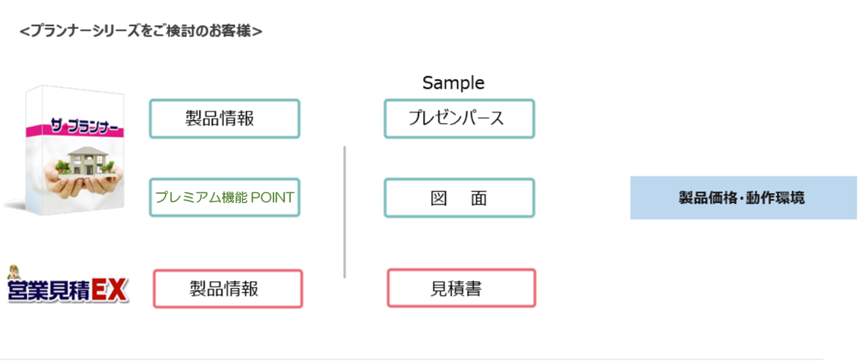868x361 pixels.
Task: Select the pink 製品情報 button for 営業見積EX
Action: point(228,289)
